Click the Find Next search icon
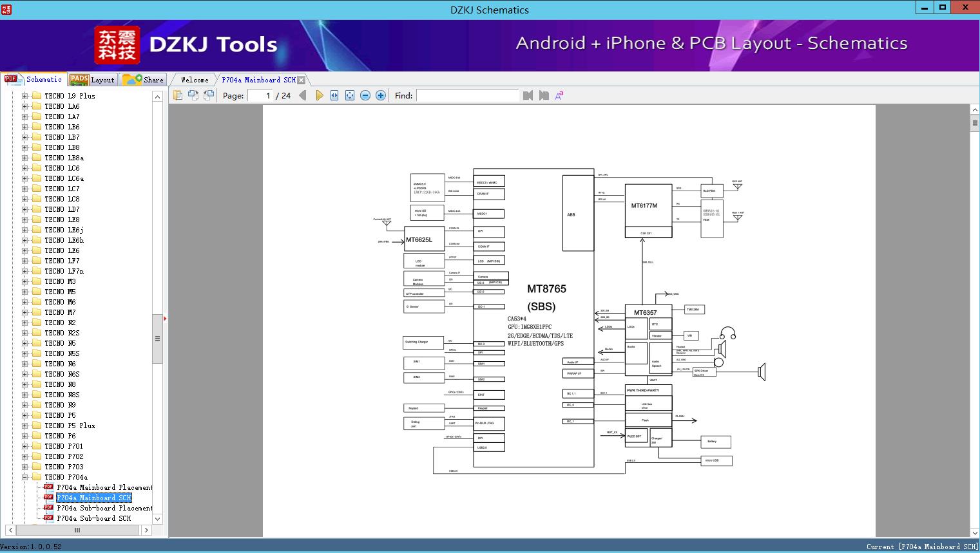 coord(543,95)
